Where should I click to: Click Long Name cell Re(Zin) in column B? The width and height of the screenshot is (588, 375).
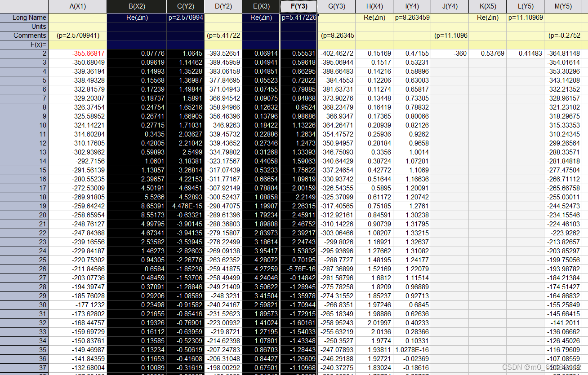tap(137, 18)
